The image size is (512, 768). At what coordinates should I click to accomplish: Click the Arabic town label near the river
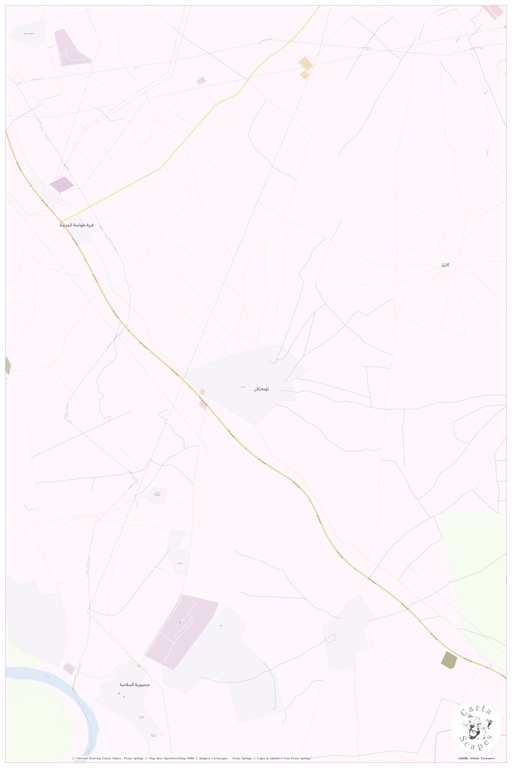tap(134, 684)
